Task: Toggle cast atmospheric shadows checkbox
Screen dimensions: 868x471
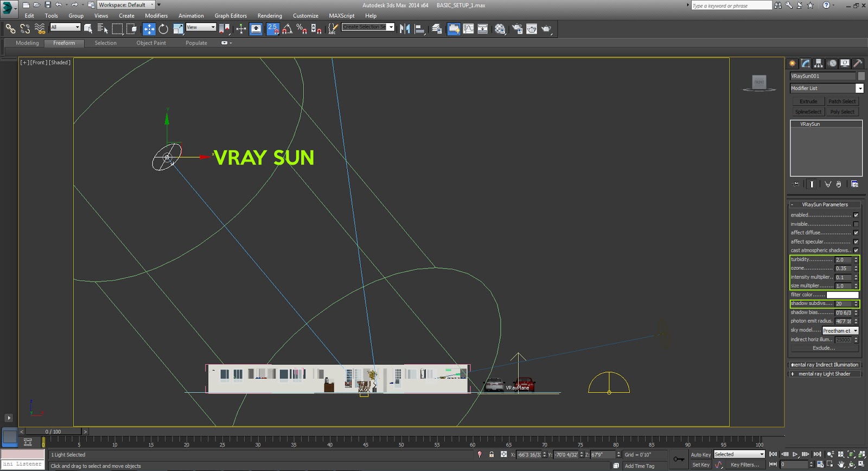Action: click(856, 250)
